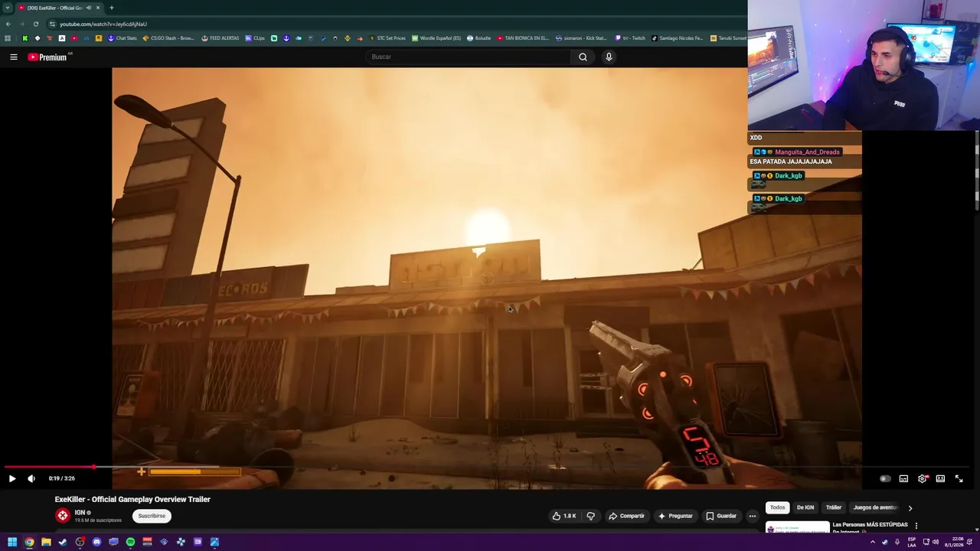The width and height of the screenshot is (980, 551).
Task: Open the IGN channel name link
Action: (x=80, y=513)
